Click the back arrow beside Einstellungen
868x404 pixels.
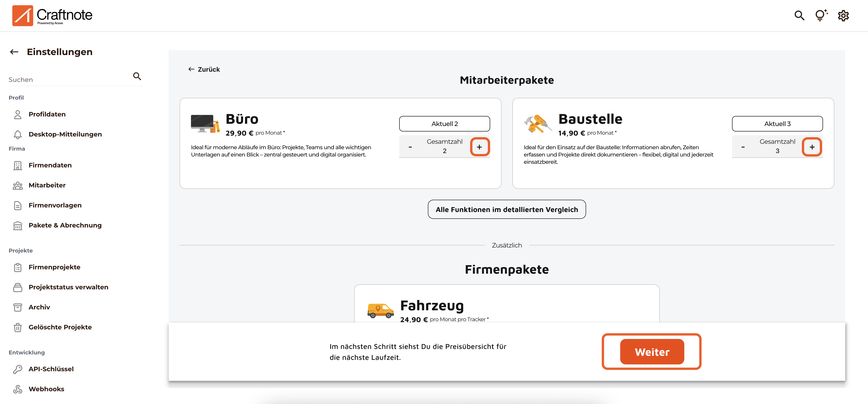[14, 52]
